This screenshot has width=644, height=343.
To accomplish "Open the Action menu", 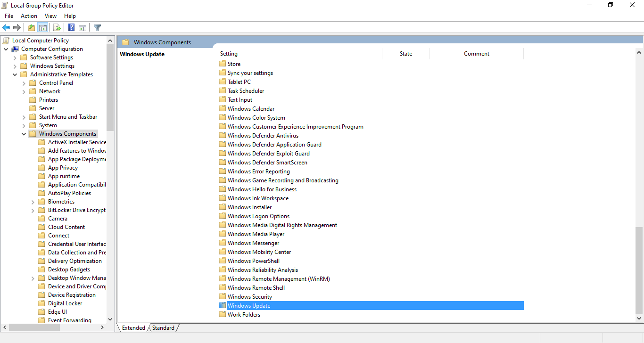I will 29,16.
